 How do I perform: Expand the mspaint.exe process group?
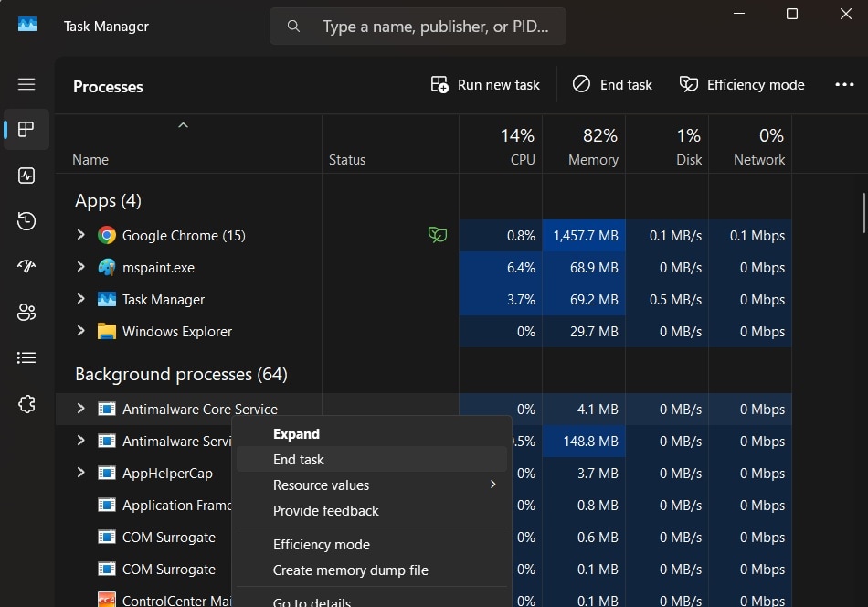click(80, 267)
